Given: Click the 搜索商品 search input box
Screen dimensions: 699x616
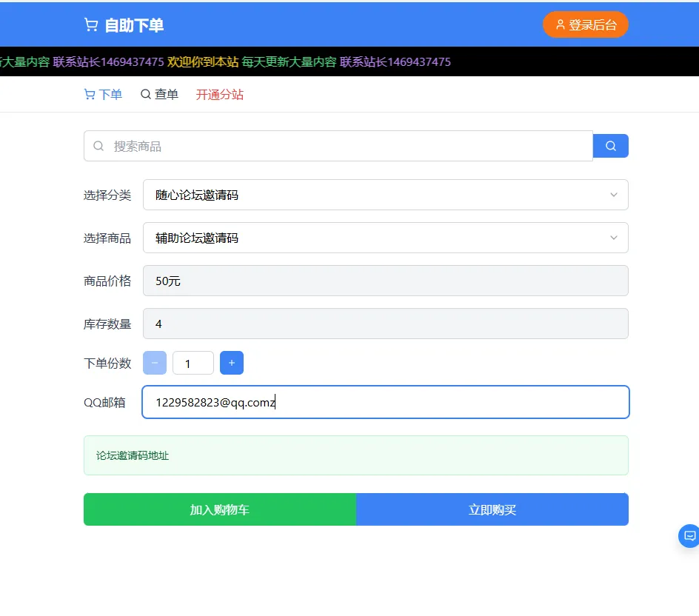Looking at the screenshot, I should [x=333, y=145].
